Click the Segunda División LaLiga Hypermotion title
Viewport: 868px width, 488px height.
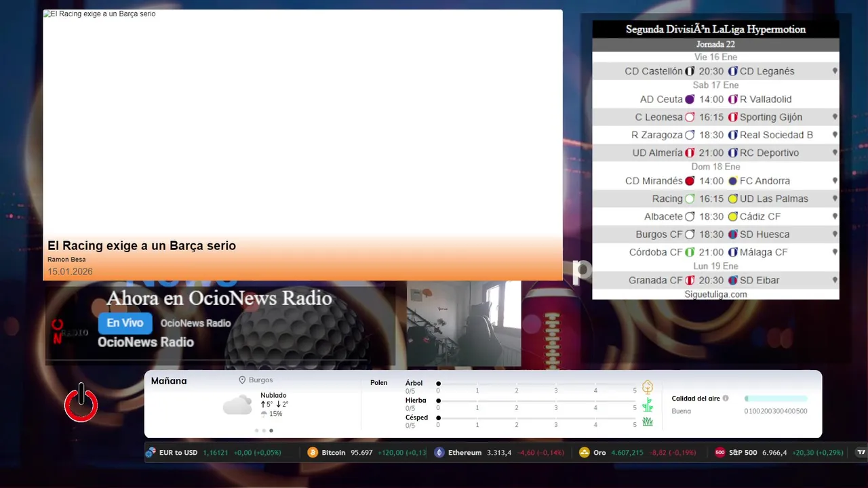pyautogui.click(x=715, y=29)
